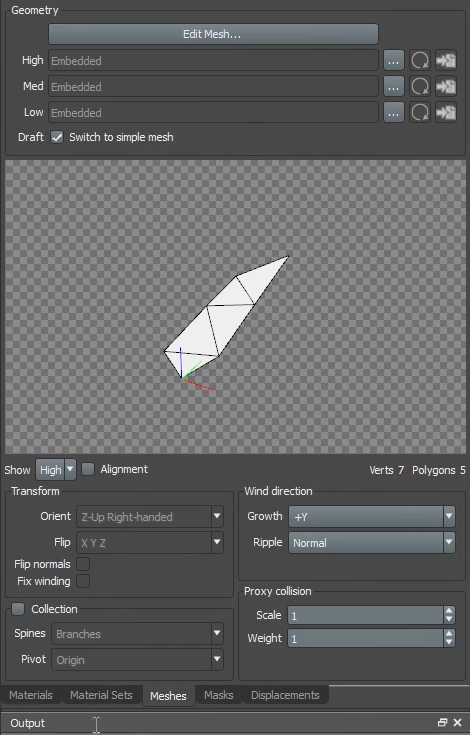Export the High mesh to file
The height and width of the screenshot is (735, 470).
tap(446, 60)
